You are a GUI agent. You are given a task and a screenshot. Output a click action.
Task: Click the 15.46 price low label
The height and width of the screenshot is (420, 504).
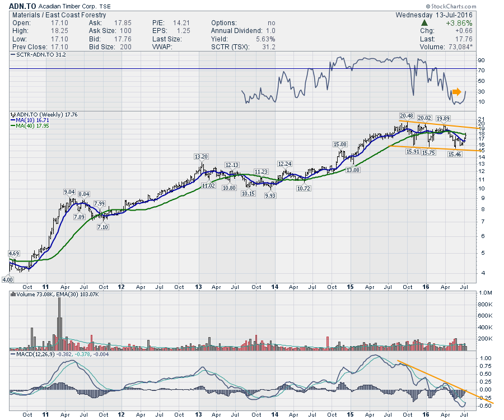click(x=455, y=154)
